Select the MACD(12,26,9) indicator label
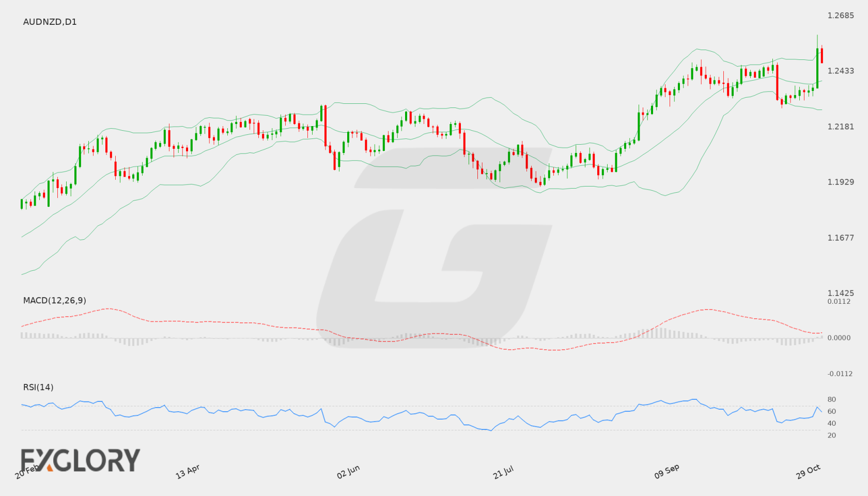 click(54, 300)
